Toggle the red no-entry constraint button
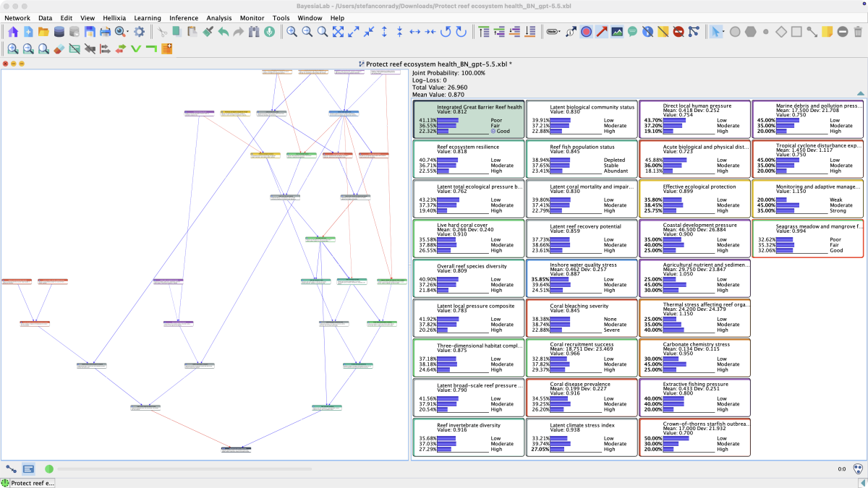The width and height of the screenshot is (868, 488). [x=678, y=32]
